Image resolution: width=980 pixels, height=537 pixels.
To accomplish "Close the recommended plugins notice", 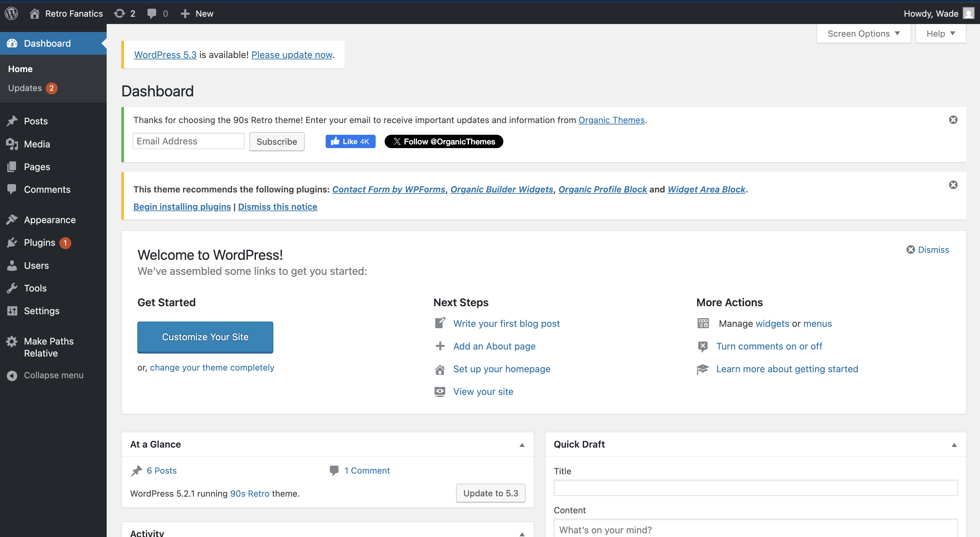I will point(953,185).
